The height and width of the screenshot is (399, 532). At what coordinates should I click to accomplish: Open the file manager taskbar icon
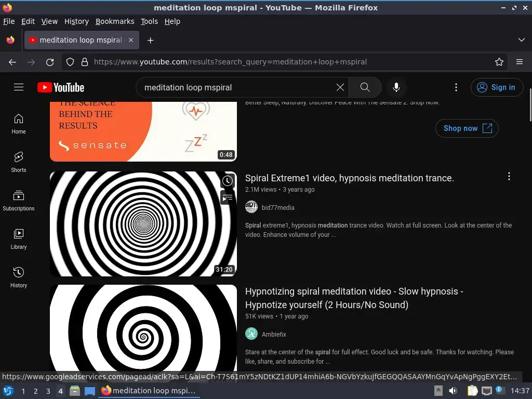click(x=75, y=391)
